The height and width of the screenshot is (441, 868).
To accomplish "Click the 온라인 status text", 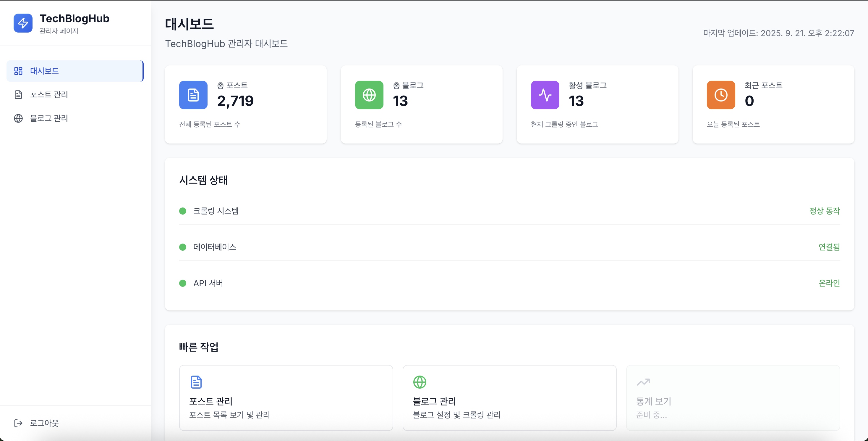I will (x=829, y=283).
